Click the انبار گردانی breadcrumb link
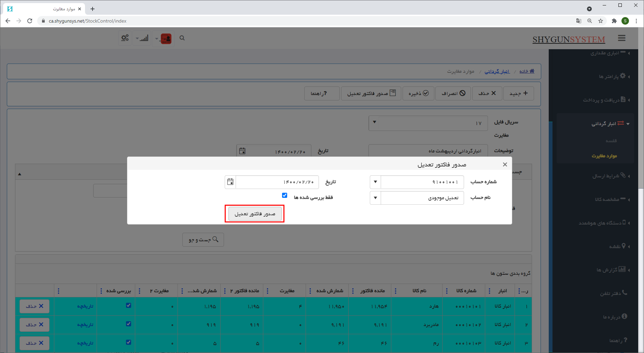Image resolution: width=644 pixels, height=353 pixels. [x=497, y=71]
